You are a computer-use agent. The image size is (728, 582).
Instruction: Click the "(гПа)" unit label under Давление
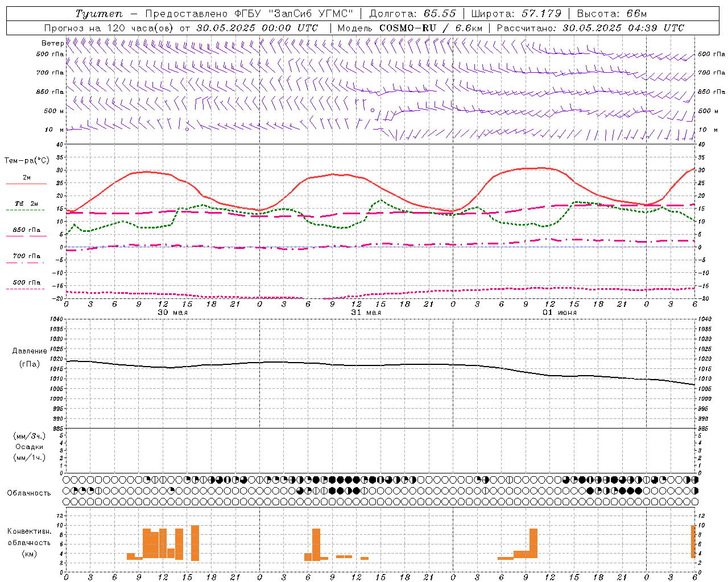tap(30, 364)
